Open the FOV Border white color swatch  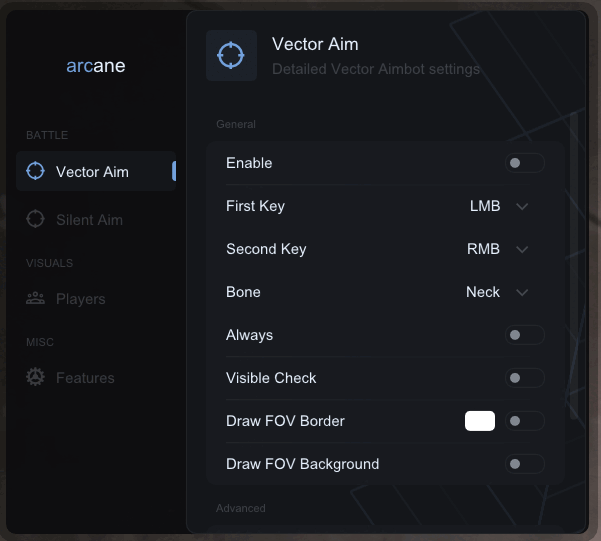click(x=480, y=421)
